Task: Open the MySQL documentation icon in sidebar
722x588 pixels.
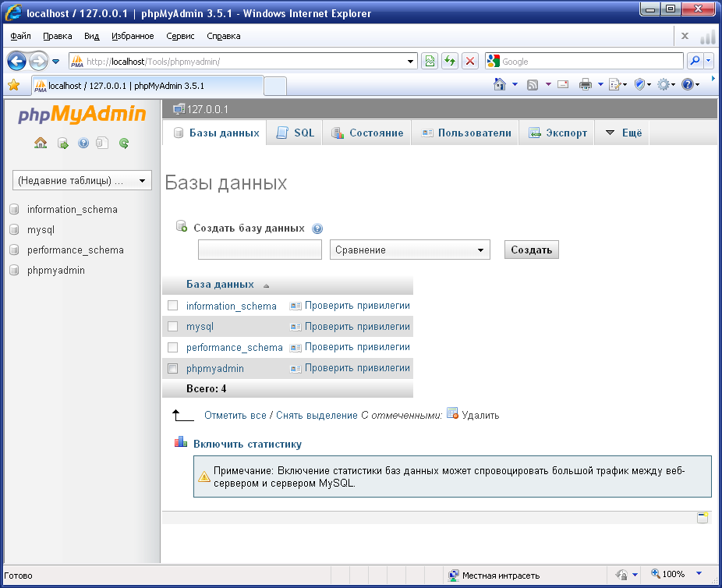Action: (x=102, y=143)
